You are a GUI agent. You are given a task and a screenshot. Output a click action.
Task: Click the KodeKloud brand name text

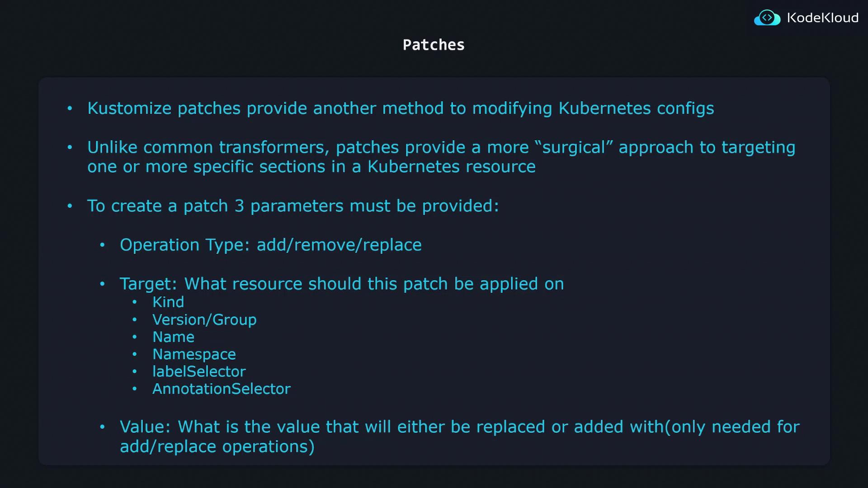pos(822,18)
